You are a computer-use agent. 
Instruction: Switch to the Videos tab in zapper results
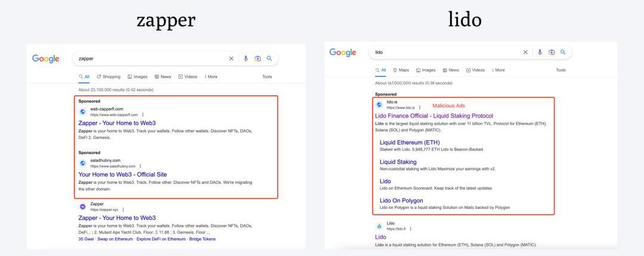pyautogui.click(x=188, y=77)
